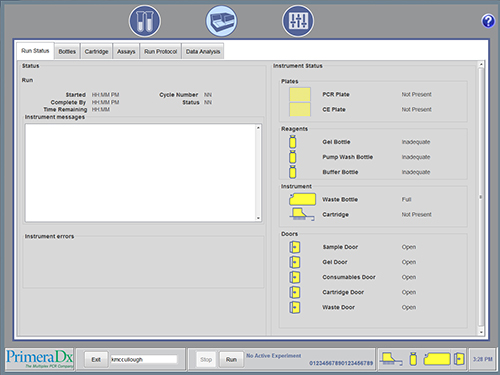
Task: Click the 3:28 PM clock display
Action: point(482,359)
